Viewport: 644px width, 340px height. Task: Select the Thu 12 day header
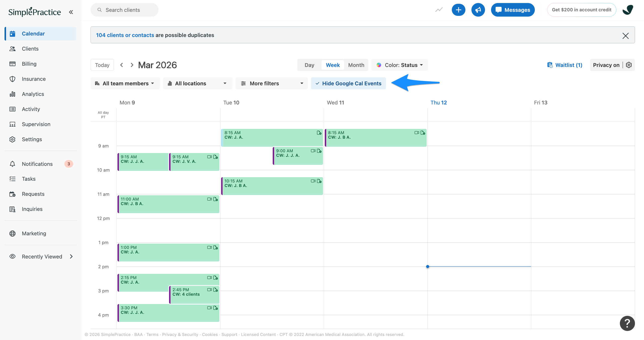[x=438, y=102]
